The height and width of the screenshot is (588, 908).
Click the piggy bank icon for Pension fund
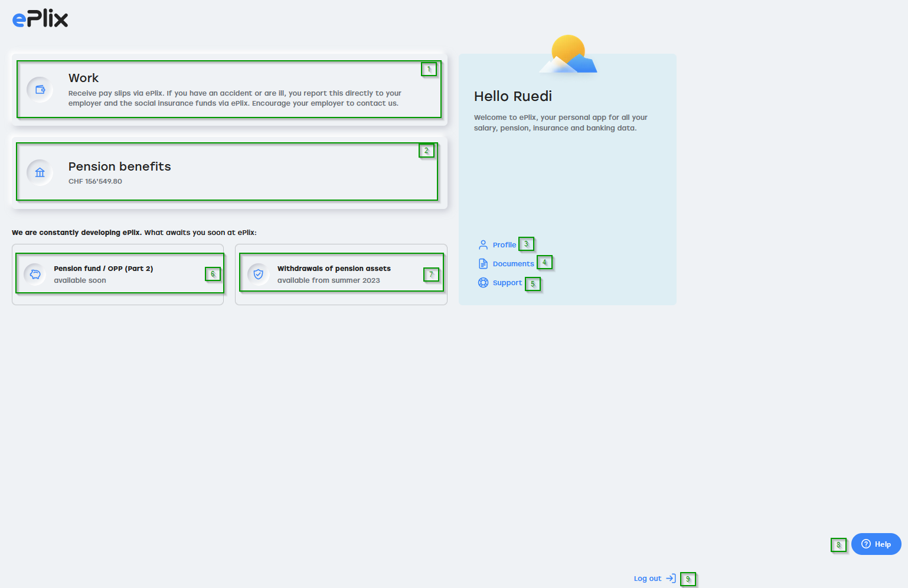[35, 275]
